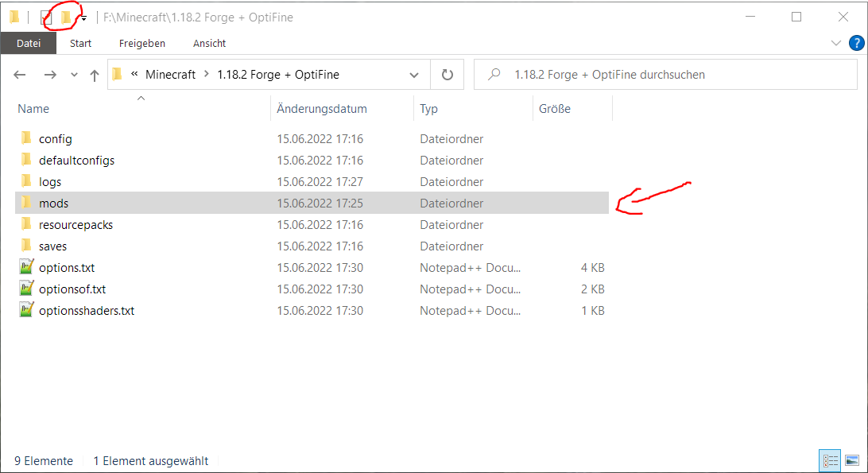This screenshot has height=473, width=868.
Task: Click the folder icon beside logs
Action: tap(26, 181)
